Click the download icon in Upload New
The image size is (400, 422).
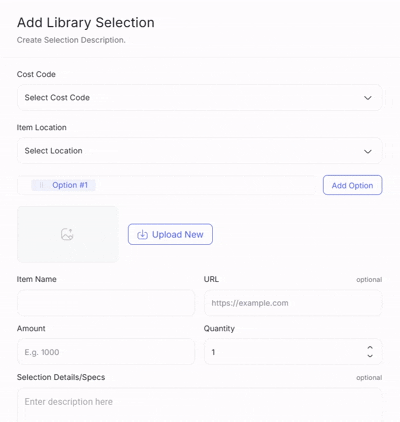pos(142,235)
